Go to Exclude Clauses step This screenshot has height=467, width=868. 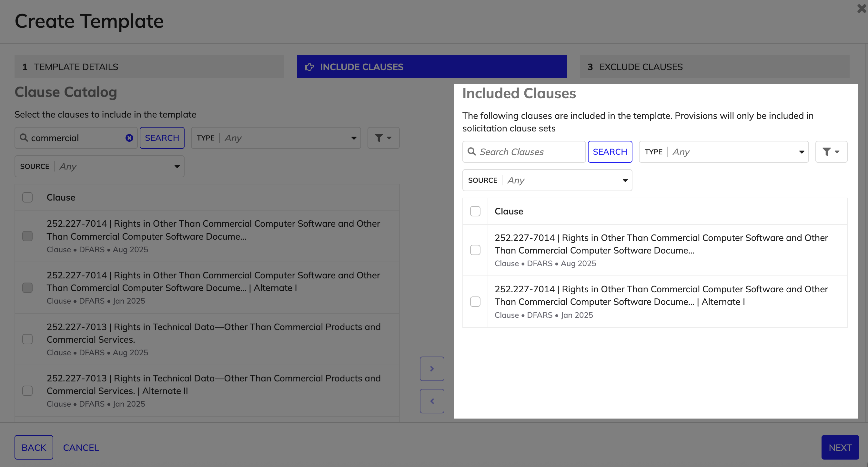click(715, 67)
